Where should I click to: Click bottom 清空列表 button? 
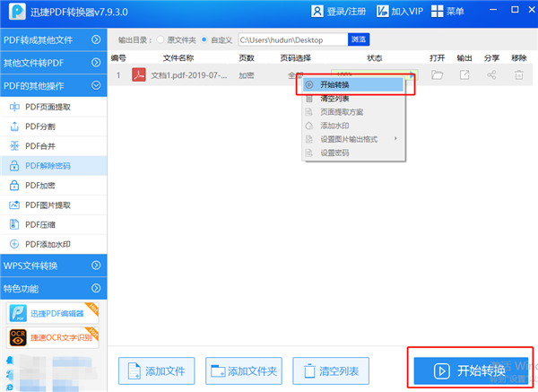(331, 370)
